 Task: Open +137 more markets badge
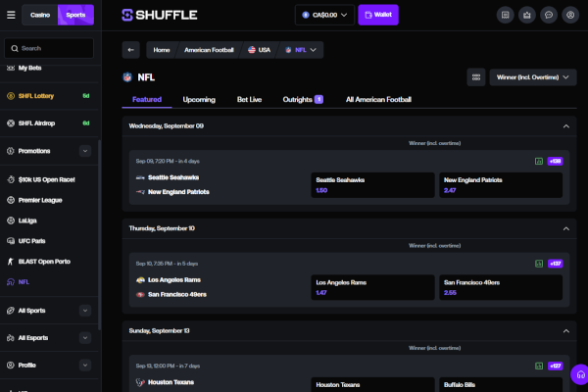click(555, 264)
